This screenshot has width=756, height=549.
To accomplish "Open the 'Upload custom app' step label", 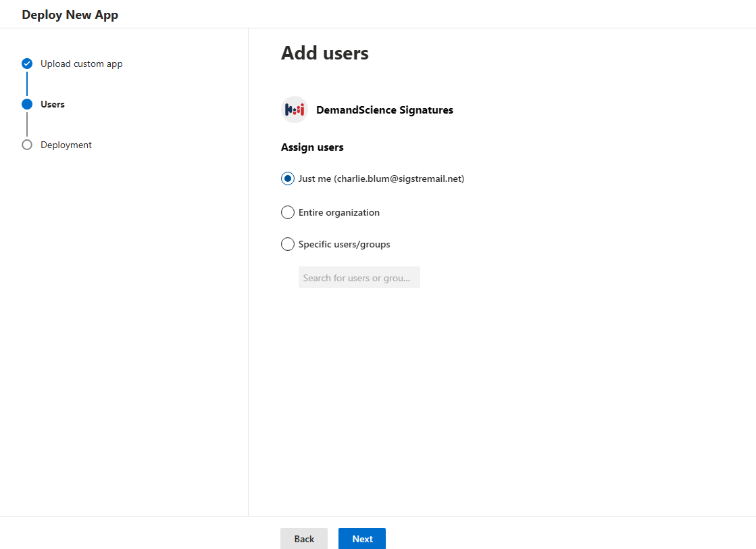I will [82, 64].
